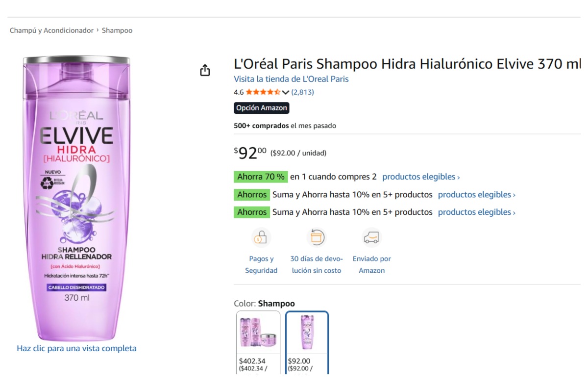
Task: Open the first Suma y Ahorra productos elegibles
Action: coord(476,195)
